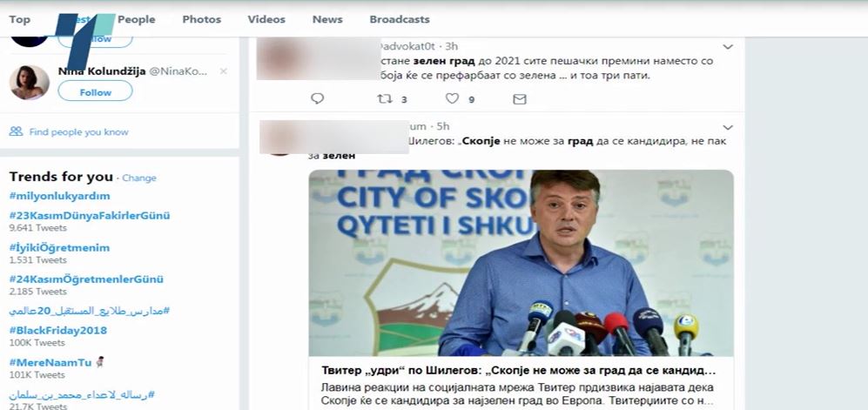This screenshot has height=410, width=868.
Task: Follow Nina Kolundžija
Action: coord(95,91)
